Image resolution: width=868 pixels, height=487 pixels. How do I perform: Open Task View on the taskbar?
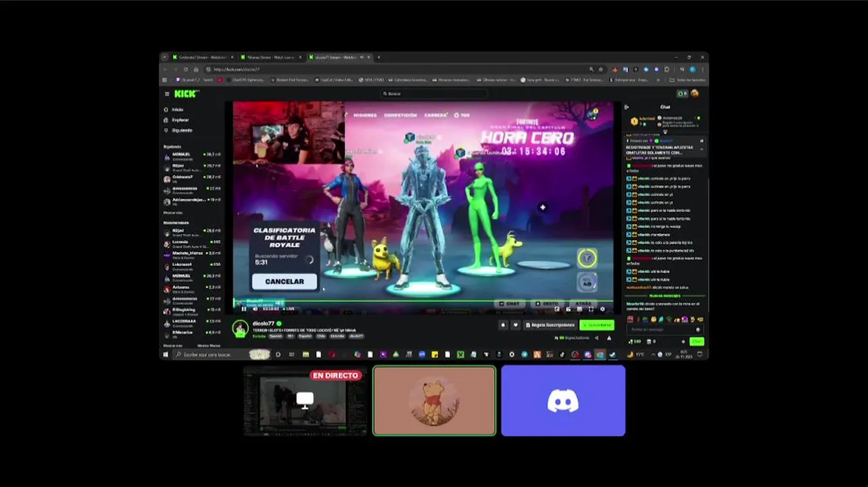click(291, 354)
